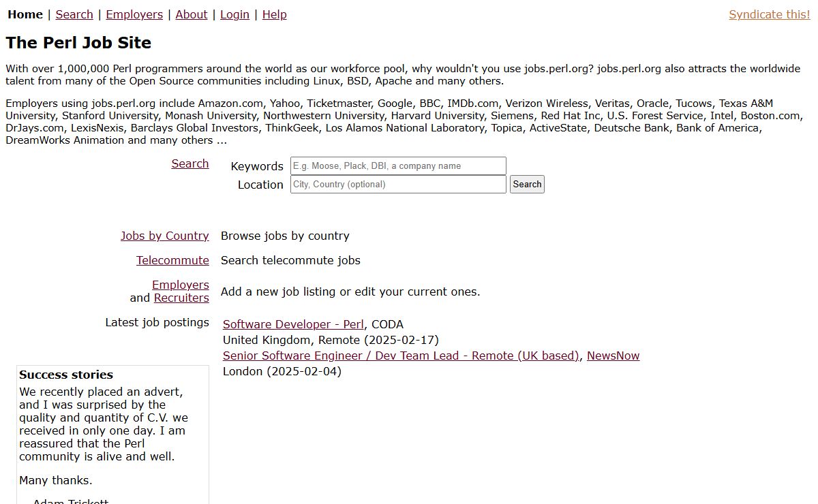Open the Search link in top navigation
818x504 pixels.
74,14
